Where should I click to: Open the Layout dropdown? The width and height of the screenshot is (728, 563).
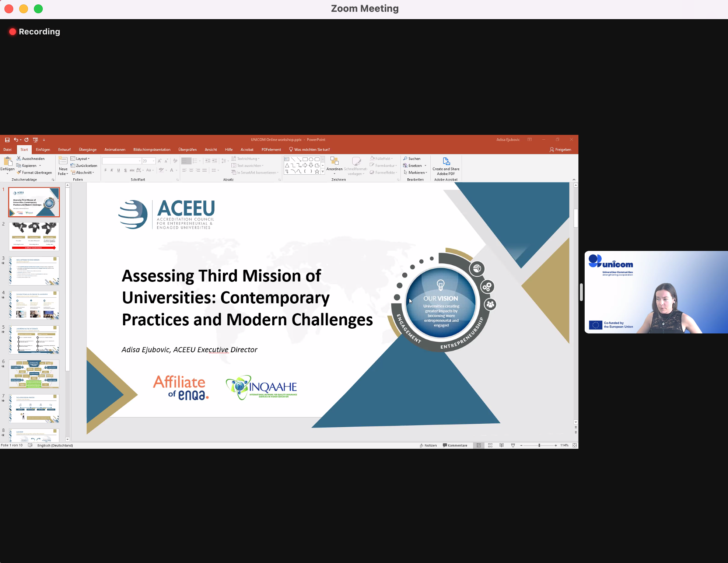[x=80, y=158]
